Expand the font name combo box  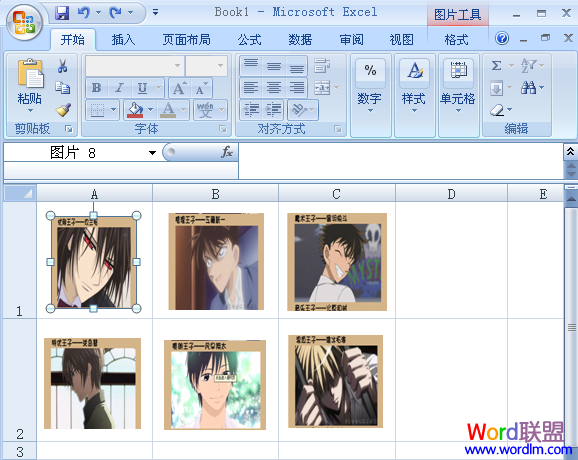point(177,66)
